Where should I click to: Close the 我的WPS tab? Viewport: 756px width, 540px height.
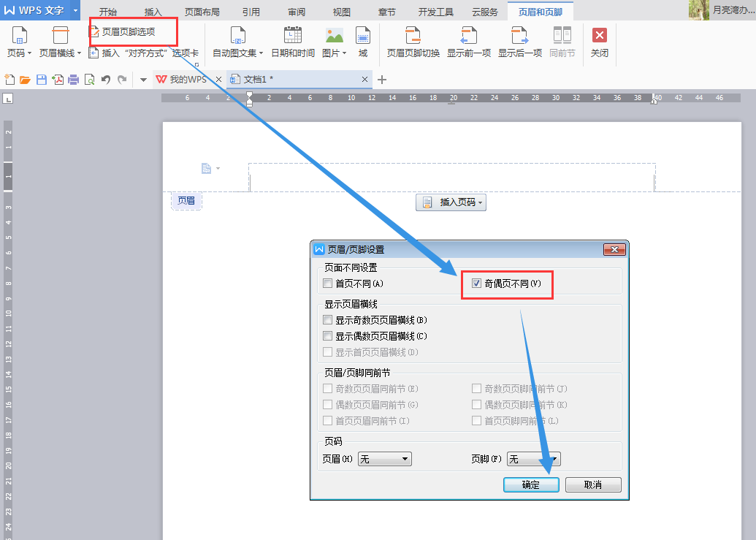pyautogui.click(x=218, y=80)
